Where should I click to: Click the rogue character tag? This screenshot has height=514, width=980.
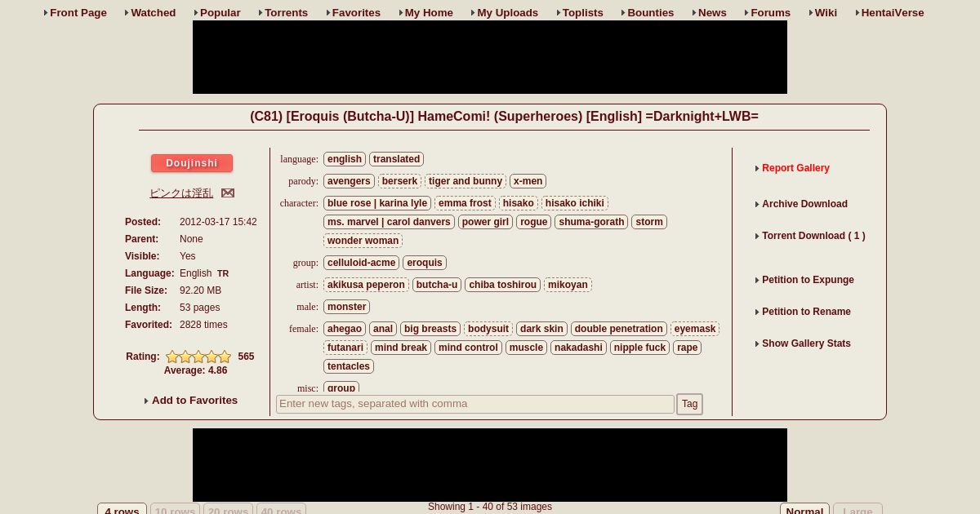click(x=534, y=222)
